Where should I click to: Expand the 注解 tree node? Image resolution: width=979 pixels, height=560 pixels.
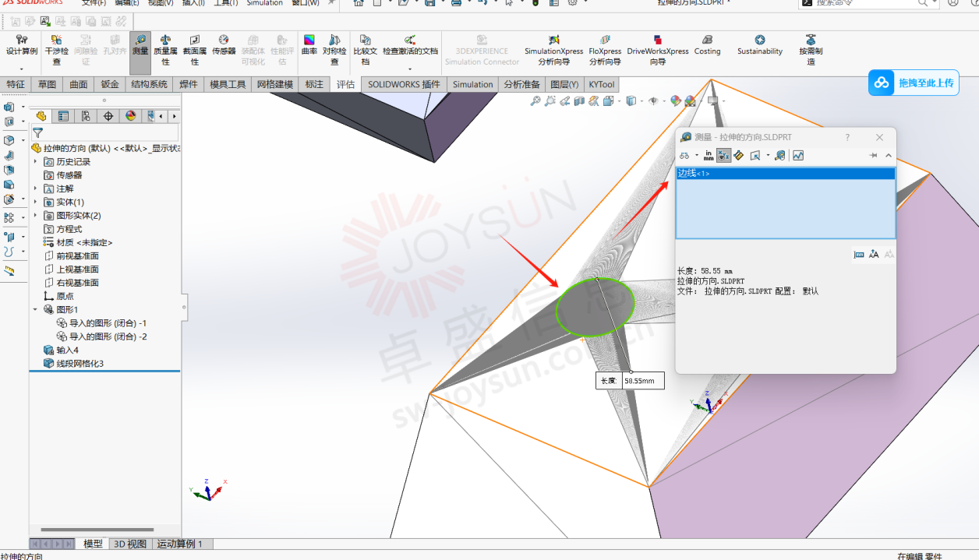[35, 188]
